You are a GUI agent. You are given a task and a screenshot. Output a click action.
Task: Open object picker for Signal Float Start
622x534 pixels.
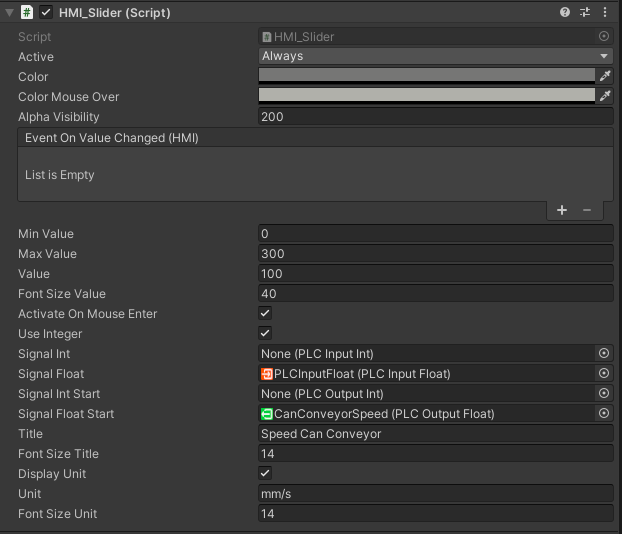[x=604, y=414]
